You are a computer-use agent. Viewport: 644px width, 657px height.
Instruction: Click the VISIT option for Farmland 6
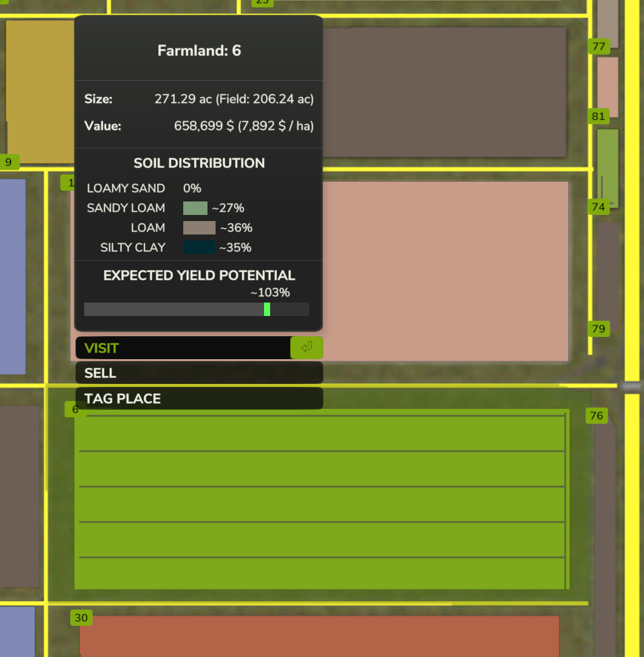click(x=199, y=348)
